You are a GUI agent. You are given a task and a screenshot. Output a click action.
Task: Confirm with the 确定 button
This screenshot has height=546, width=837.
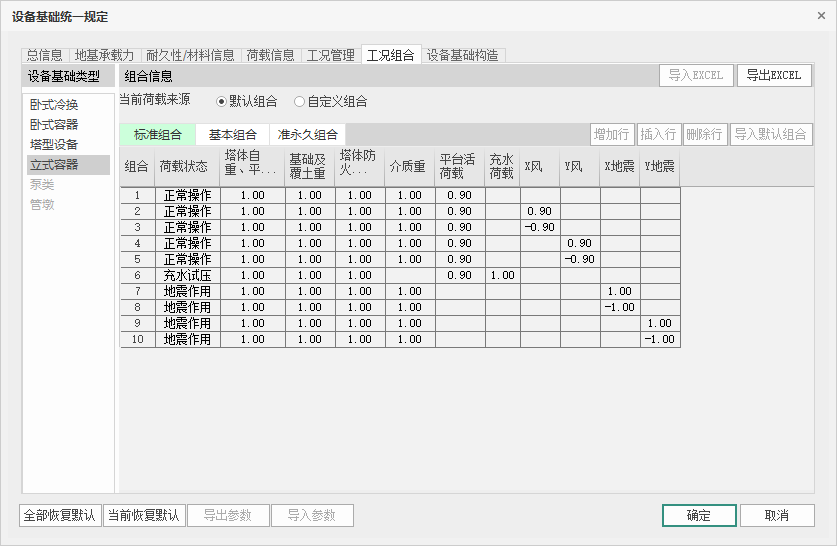tap(699, 516)
